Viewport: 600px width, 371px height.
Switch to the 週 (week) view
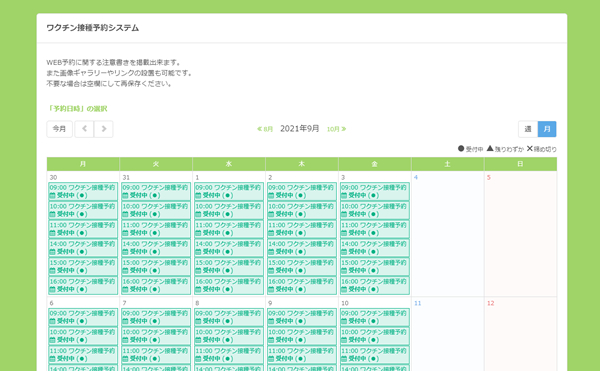528,129
